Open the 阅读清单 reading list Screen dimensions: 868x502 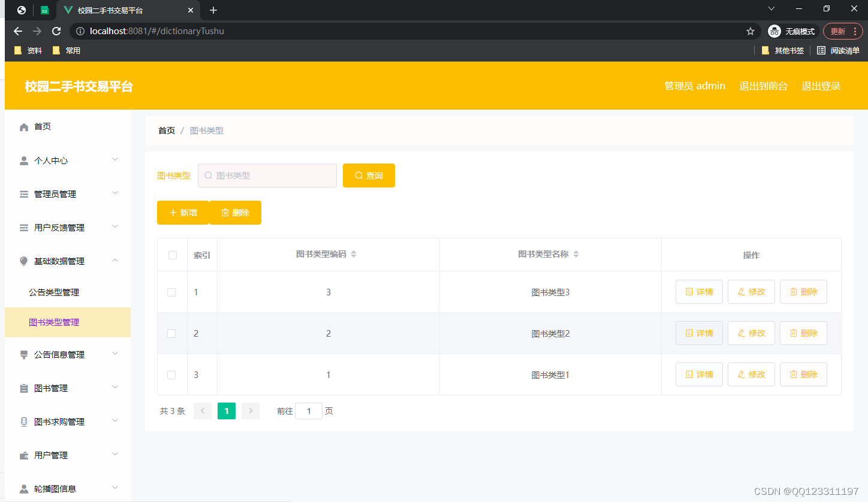tap(838, 51)
